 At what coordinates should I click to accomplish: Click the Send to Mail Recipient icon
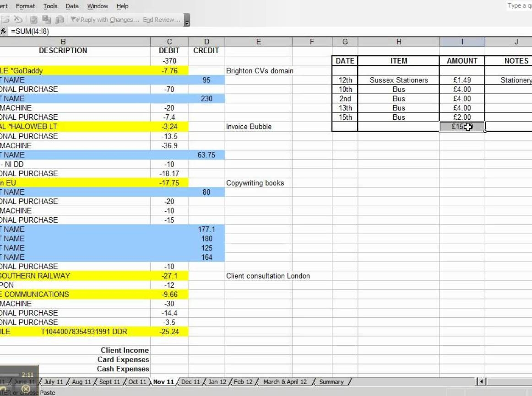point(59,20)
